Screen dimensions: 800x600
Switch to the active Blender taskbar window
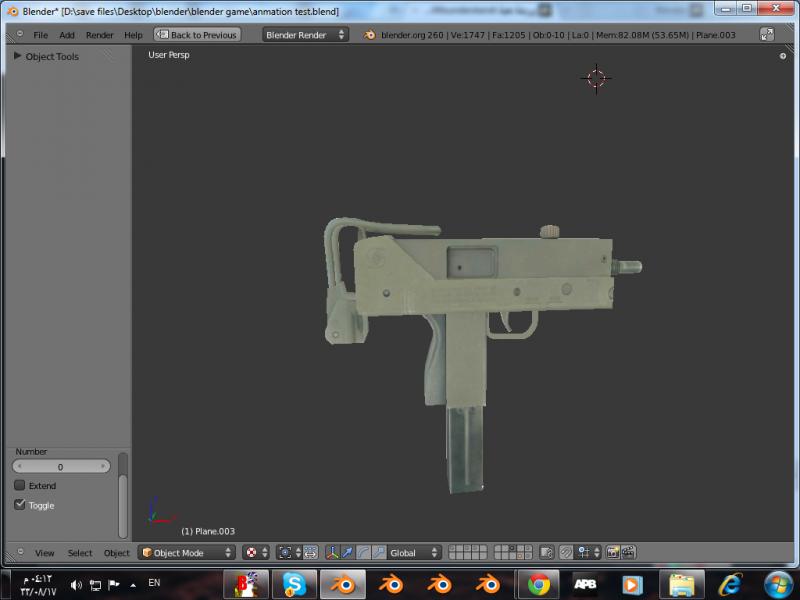point(343,585)
